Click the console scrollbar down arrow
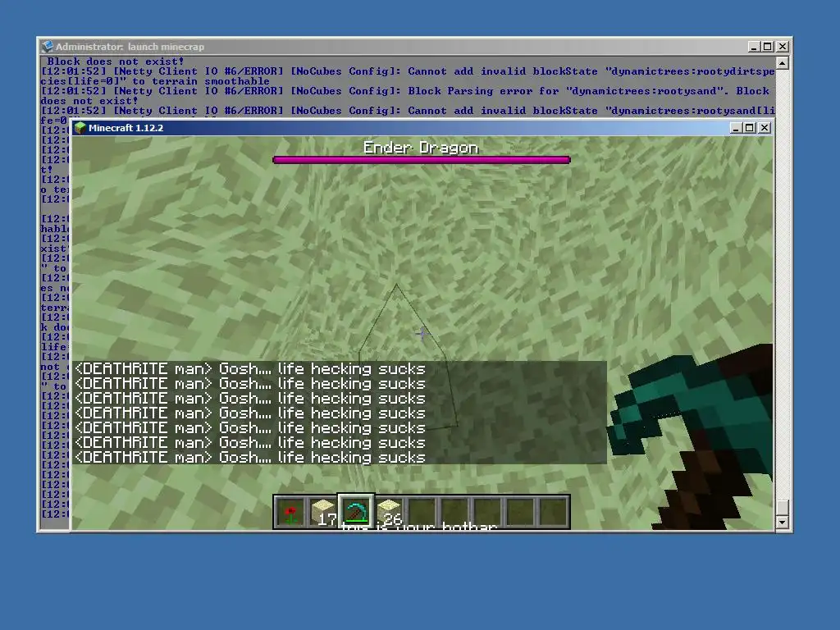Screen dimensions: 840x630 click(x=783, y=523)
